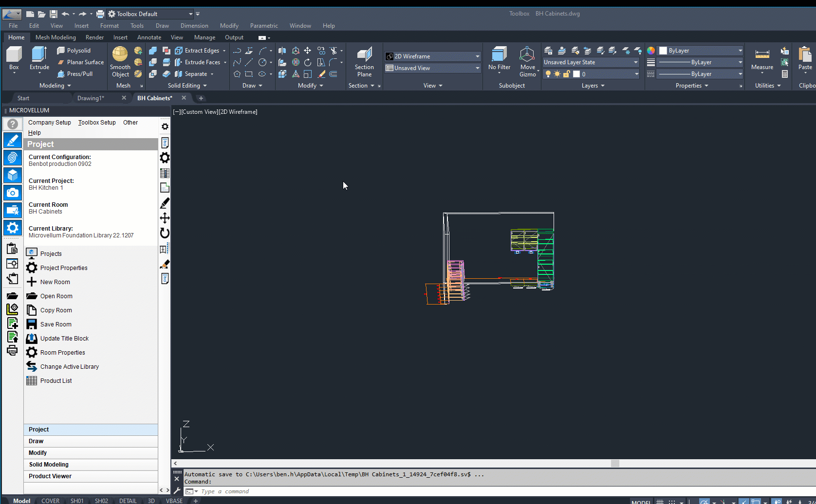The width and height of the screenshot is (816, 504).
Task: Activate the Smooth Object mesh tool
Action: tap(120, 55)
